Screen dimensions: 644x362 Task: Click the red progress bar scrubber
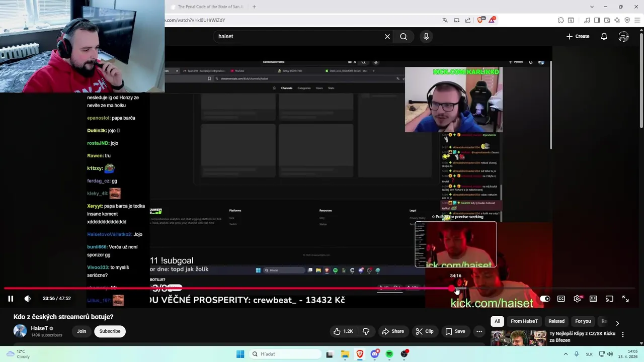pyautogui.click(x=452, y=289)
